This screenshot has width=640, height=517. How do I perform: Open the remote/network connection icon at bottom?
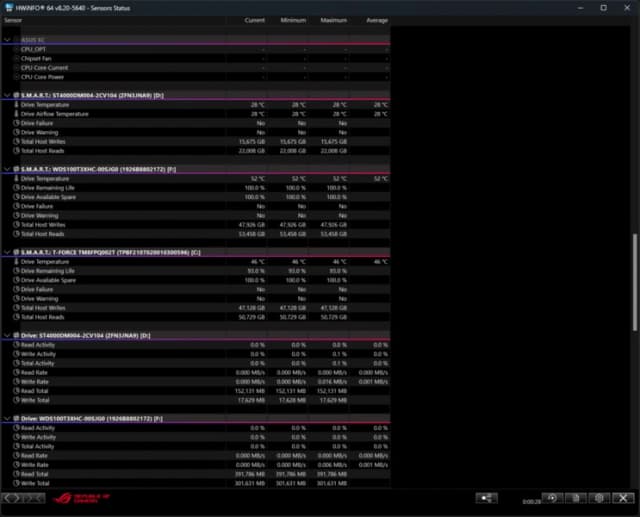pos(487,498)
